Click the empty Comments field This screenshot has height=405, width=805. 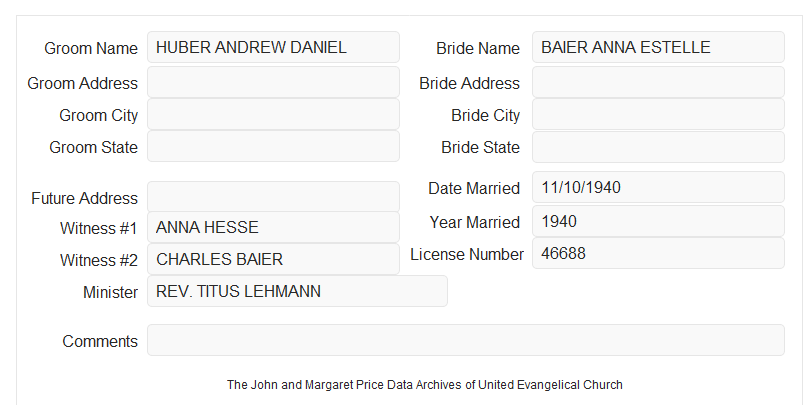point(466,340)
